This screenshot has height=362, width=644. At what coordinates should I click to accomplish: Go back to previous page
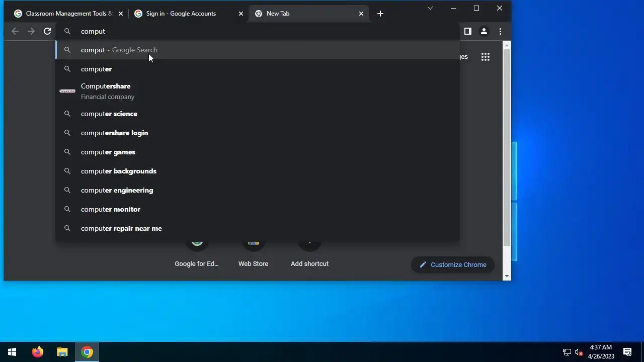tap(15, 31)
